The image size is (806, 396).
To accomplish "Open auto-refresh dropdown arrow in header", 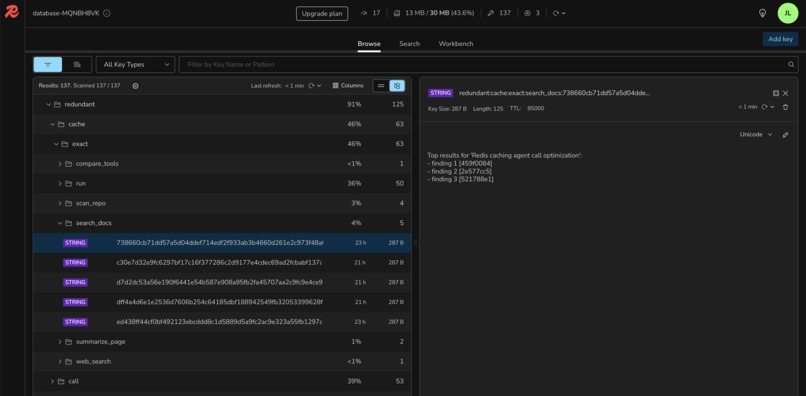I will pyautogui.click(x=564, y=13).
